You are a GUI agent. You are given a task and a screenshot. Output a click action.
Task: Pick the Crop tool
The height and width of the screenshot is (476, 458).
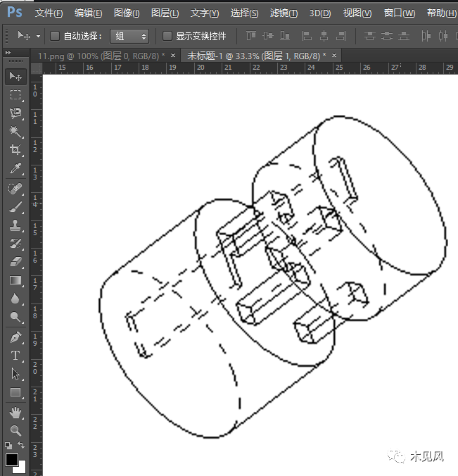click(x=15, y=149)
